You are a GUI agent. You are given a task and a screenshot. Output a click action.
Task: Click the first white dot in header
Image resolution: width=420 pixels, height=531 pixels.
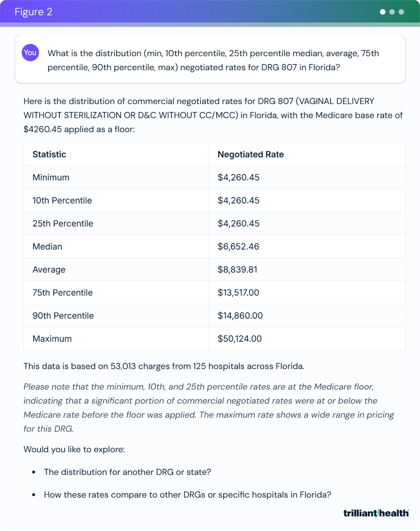point(383,12)
